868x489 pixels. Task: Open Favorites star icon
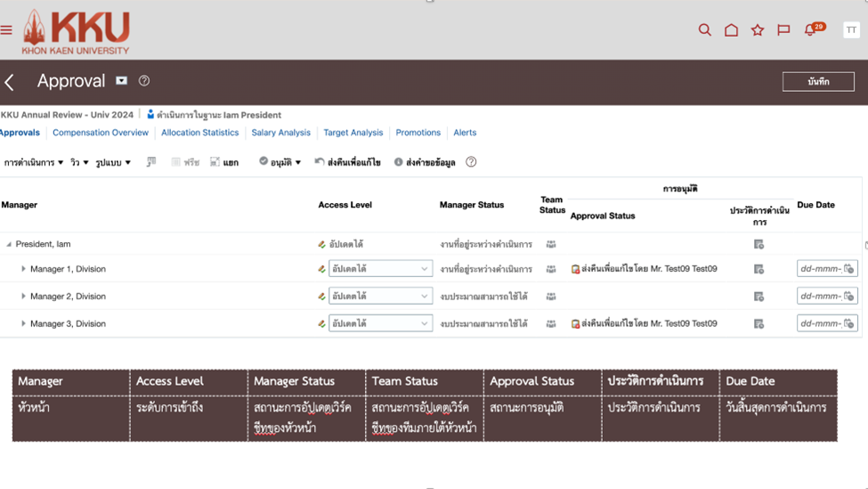pos(758,30)
